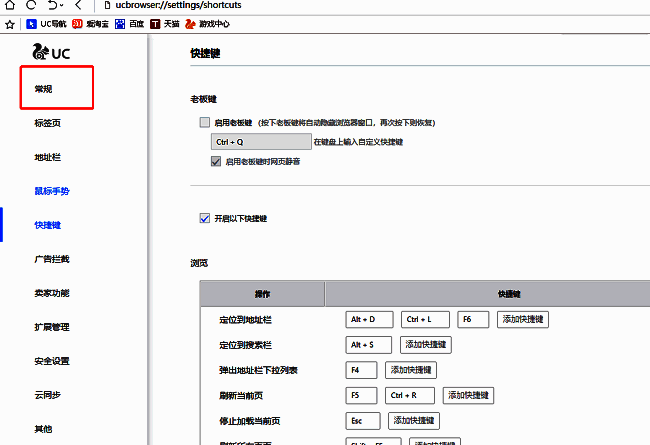Click the F5 shortcut box
The height and width of the screenshot is (445, 650).
pos(361,395)
